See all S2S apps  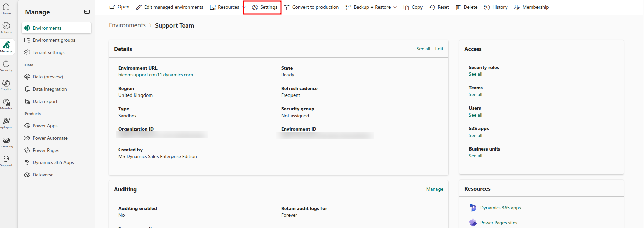(475, 135)
